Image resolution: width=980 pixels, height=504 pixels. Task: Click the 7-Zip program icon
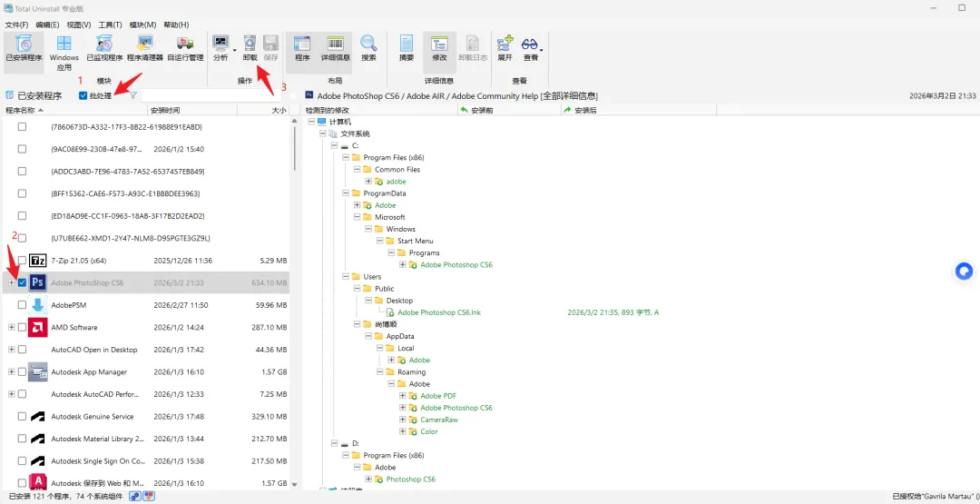coord(38,260)
